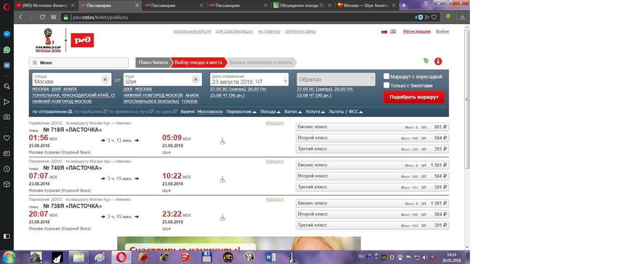Click the Обратно return date field
The image size is (644, 264).
336,79
